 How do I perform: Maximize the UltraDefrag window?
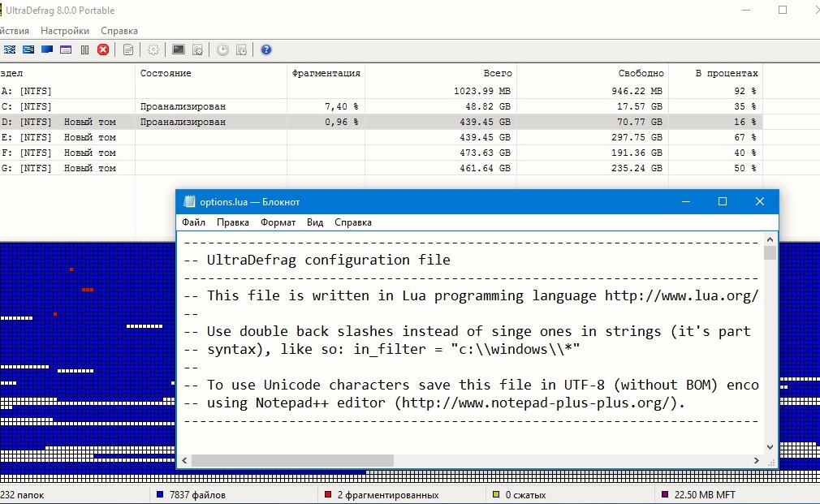(783, 10)
